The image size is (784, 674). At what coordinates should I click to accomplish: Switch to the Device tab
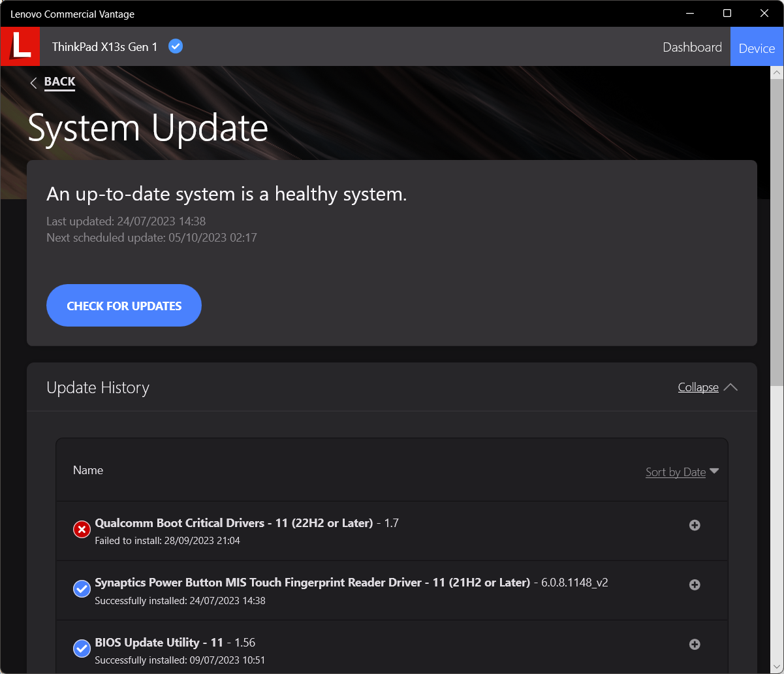[x=757, y=47]
